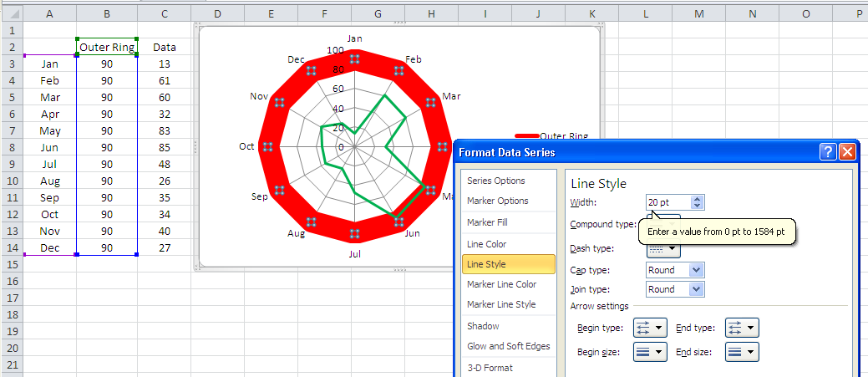Click the Help question mark button in dialog
Viewport: 868px width, 377px height.
[828, 152]
